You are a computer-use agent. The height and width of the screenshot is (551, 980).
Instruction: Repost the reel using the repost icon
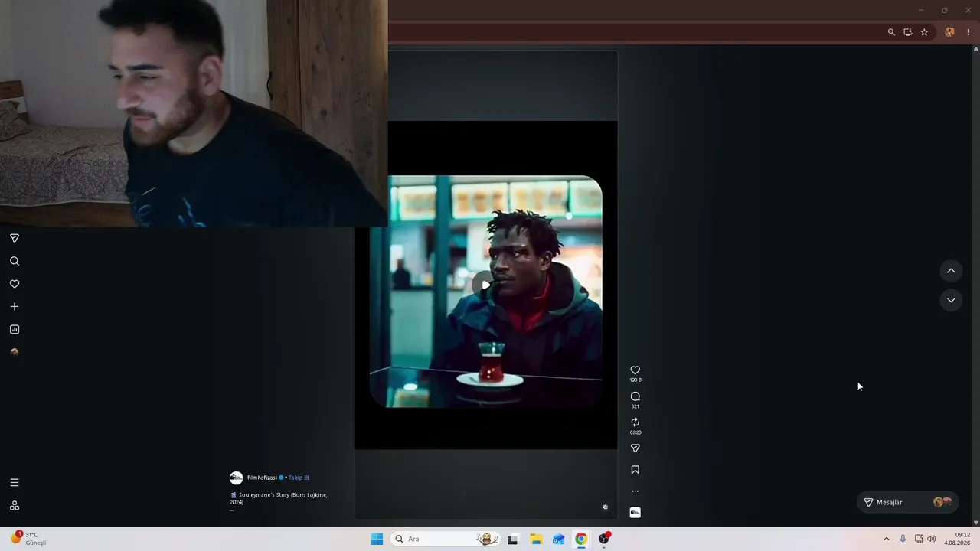(x=635, y=422)
